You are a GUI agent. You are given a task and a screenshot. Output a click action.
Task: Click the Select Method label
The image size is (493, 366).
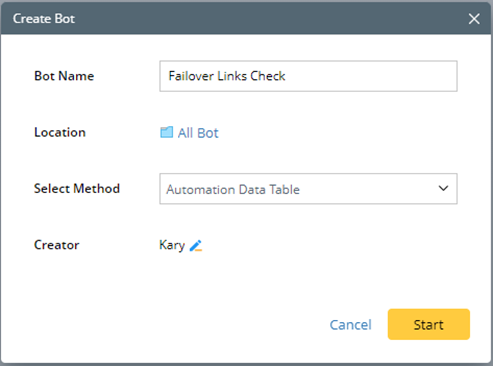tap(77, 188)
